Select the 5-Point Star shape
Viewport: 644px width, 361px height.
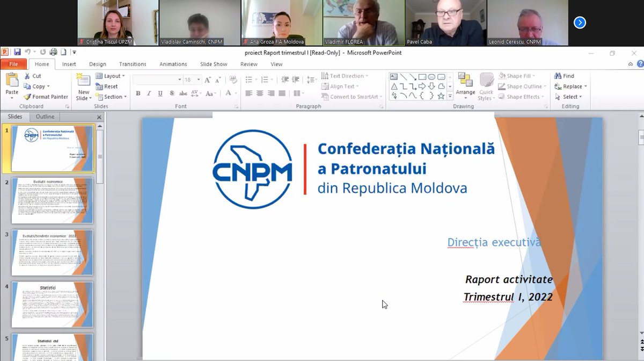[x=441, y=96]
